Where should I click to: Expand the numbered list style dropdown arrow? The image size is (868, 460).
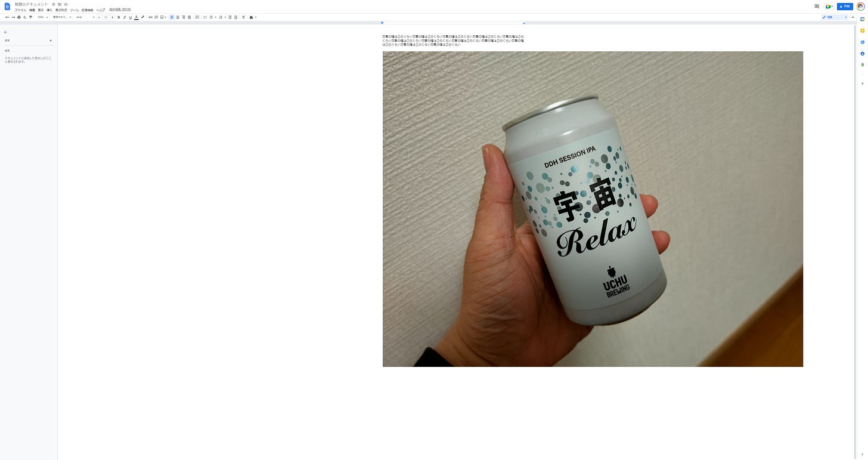[225, 17]
